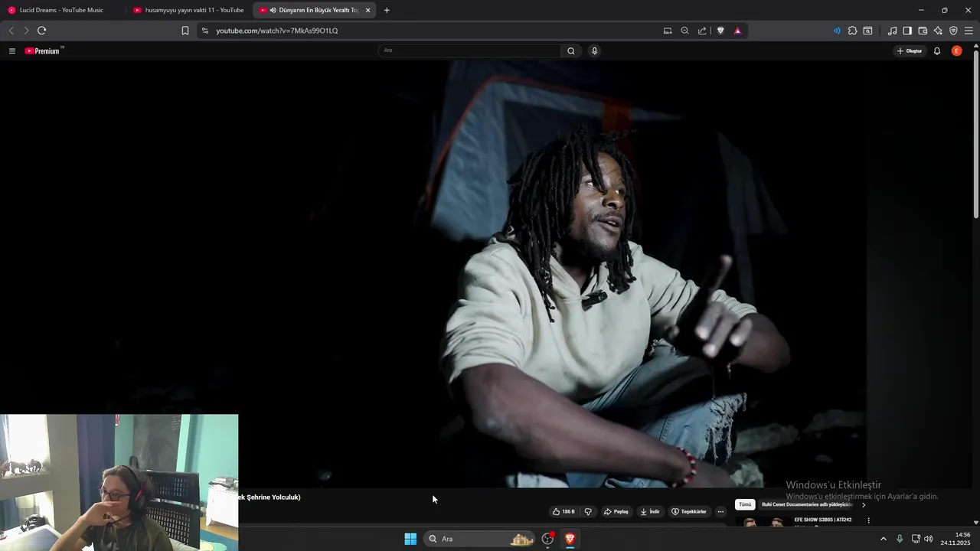The width and height of the screenshot is (980, 551).
Task: Open options for EFE SHOW S3B05 video
Action: (x=868, y=520)
